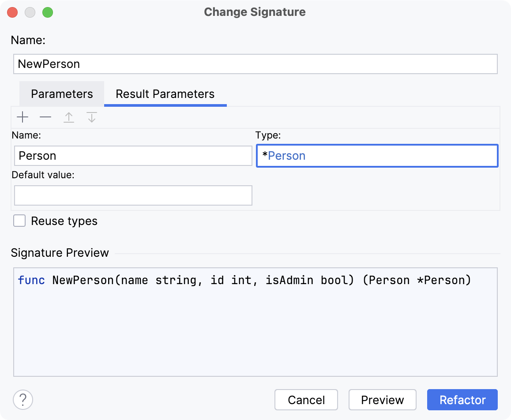Select the Result Parameters tab
511x420 pixels.
[165, 94]
